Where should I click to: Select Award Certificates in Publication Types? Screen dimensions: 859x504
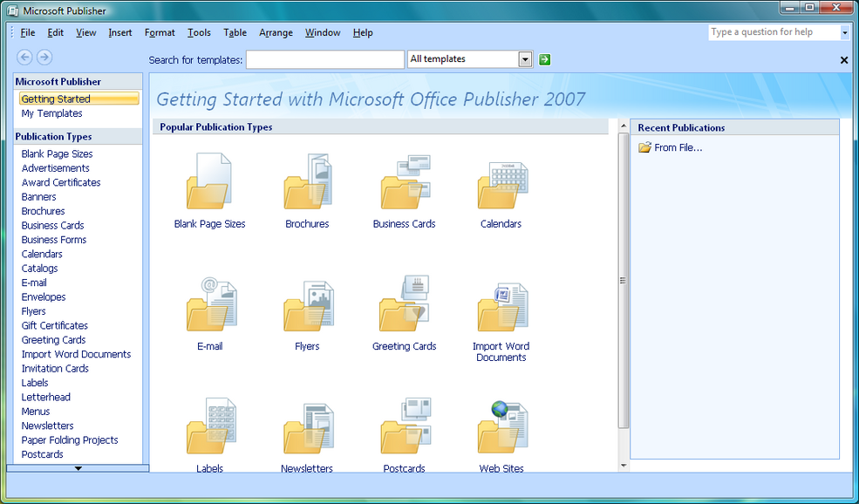coord(61,182)
